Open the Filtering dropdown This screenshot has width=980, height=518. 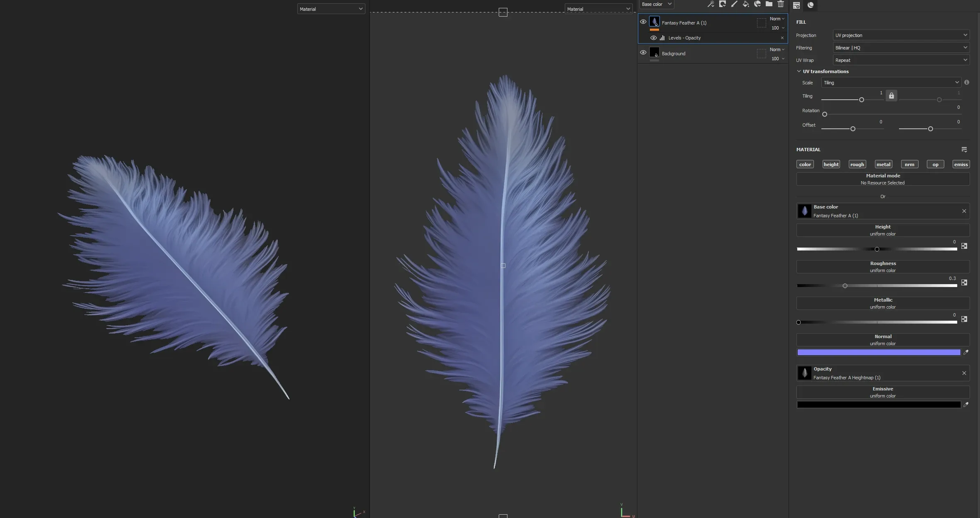coord(901,48)
